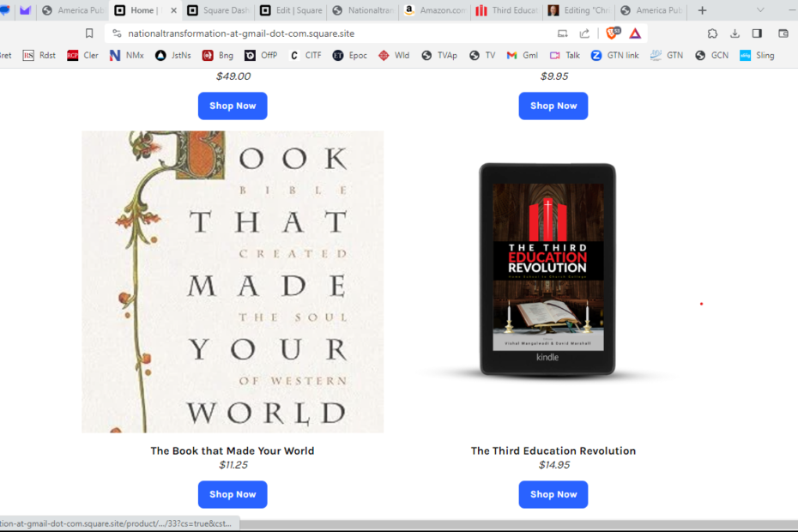Open The Third Education Revolution kindle image

tap(547, 269)
